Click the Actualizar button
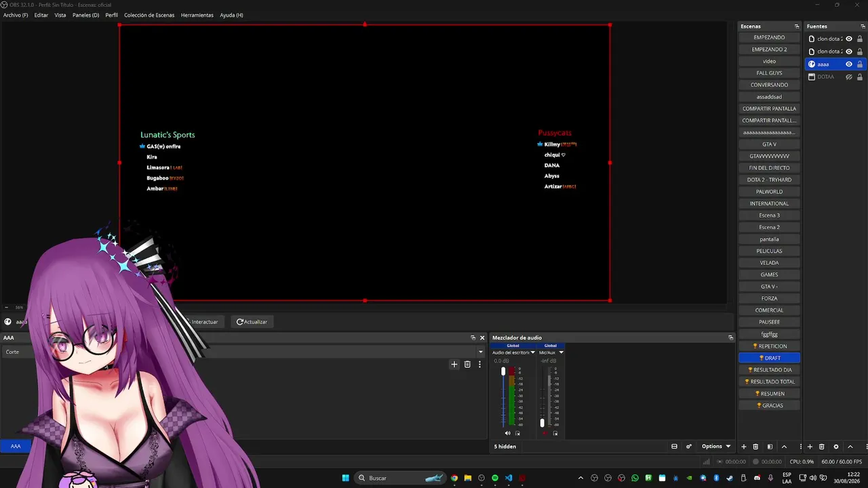This screenshot has height=488, width=868. point(252,322)
